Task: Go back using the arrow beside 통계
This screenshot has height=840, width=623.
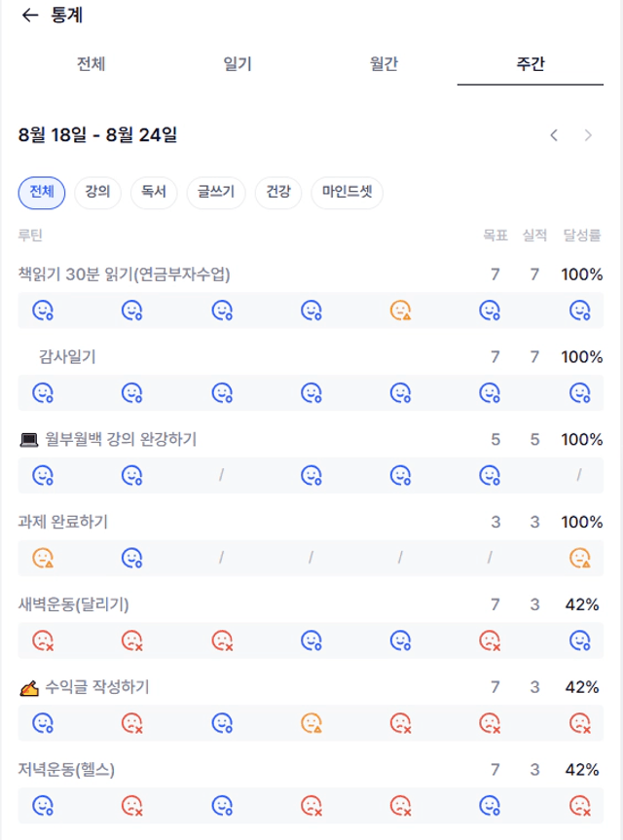Action: pyautogui.click(x=30, y=15)
